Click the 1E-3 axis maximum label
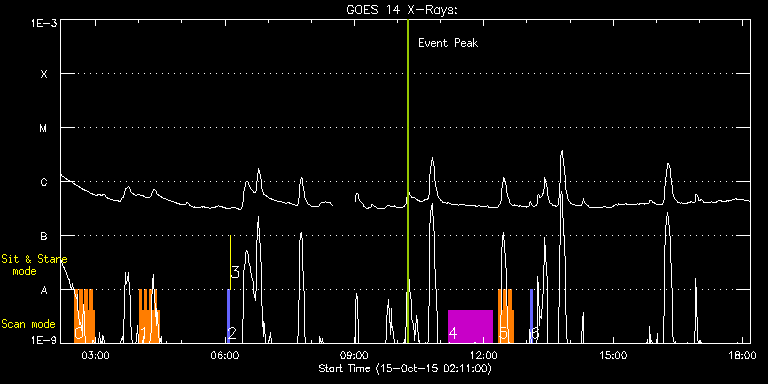 [43, 23]
